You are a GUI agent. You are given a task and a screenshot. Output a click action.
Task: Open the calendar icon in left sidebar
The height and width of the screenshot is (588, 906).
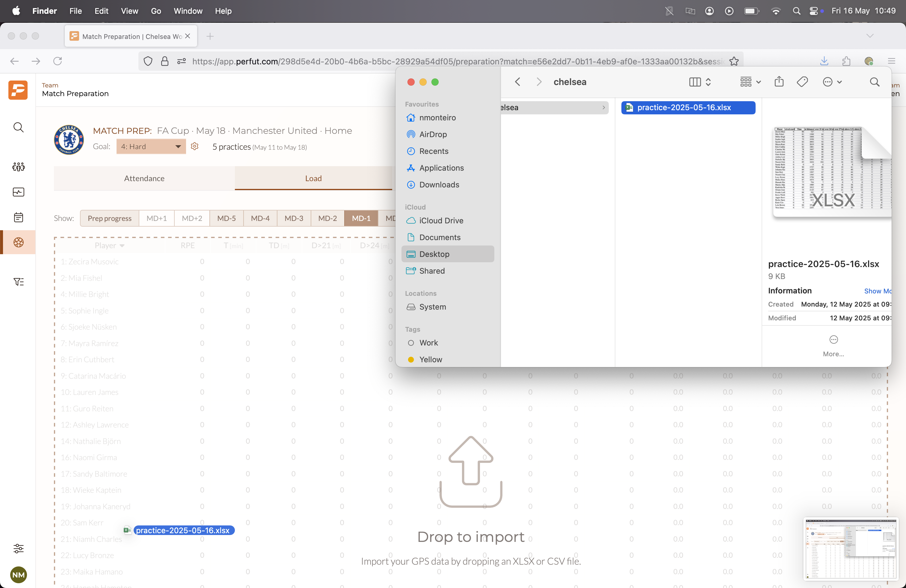18,217
